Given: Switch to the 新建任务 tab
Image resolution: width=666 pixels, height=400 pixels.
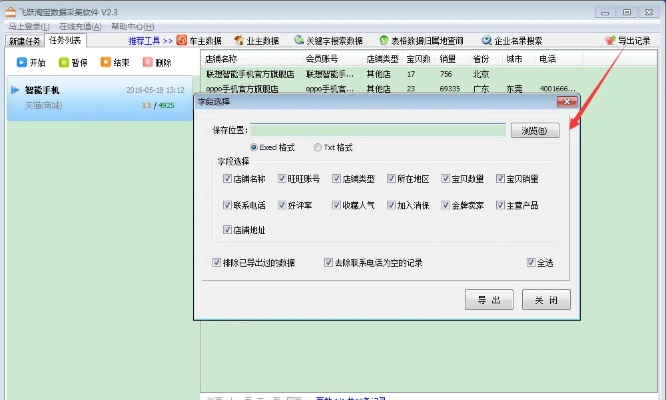Looking at the screenshot, I should click(x=23, y=41).
